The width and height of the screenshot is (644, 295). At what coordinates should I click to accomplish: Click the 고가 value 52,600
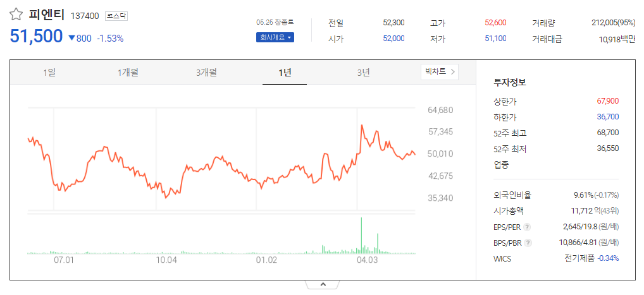(x=495, y=23)
